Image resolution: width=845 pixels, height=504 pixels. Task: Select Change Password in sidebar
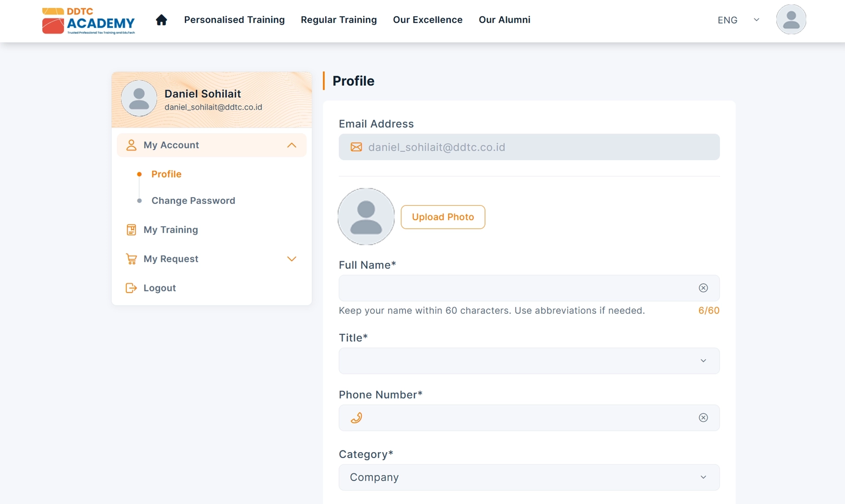click(x=193, y=201)
